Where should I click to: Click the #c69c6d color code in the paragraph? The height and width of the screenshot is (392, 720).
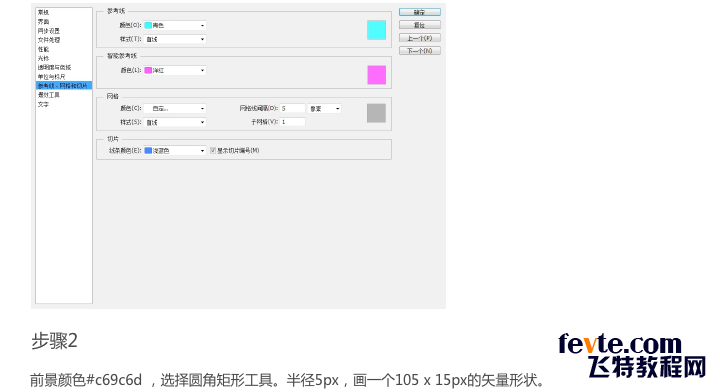pyautogui.click(x=114, y=380)
